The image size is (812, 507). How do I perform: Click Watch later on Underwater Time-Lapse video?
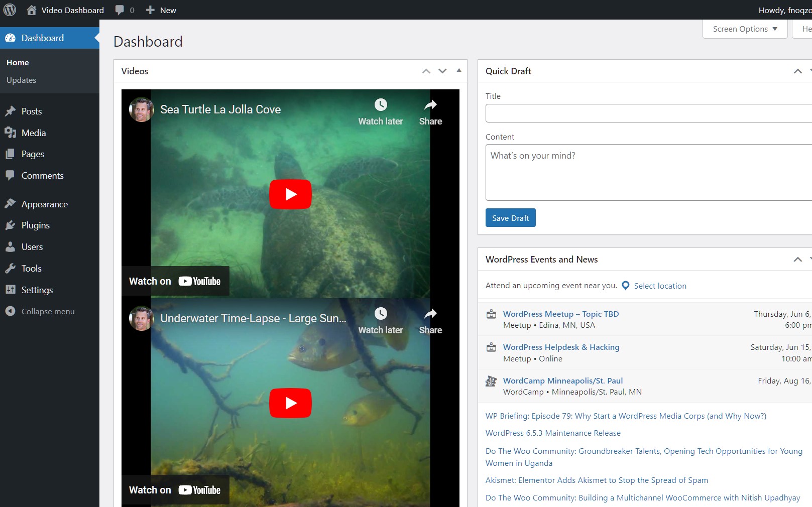pyautogui.click(x=380, y=320)
